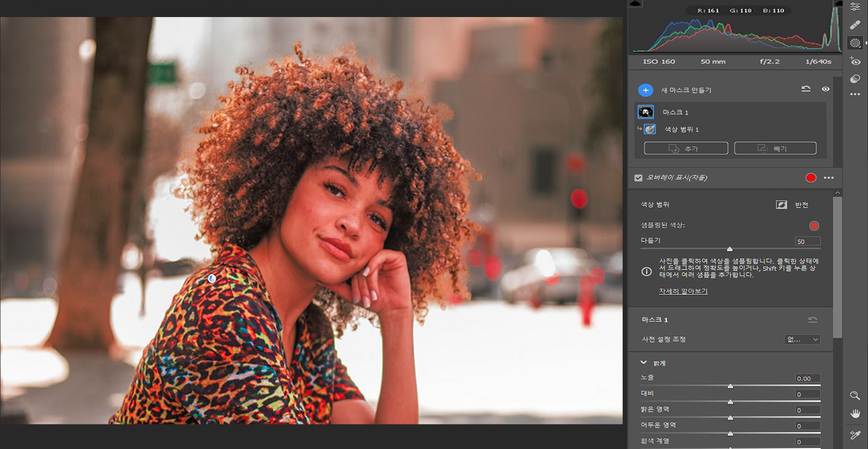The width and height of the screenshot is (868, 449).
Task: Click the mask panel vertical scrollbar
Action: (838, 267)
